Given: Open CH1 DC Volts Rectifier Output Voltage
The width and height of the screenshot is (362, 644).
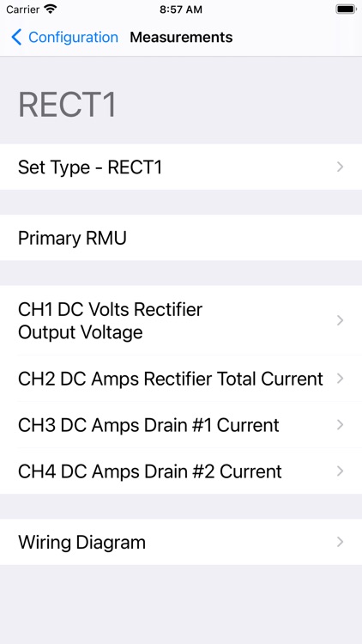Looking at the screenshot, I should 181,320.
